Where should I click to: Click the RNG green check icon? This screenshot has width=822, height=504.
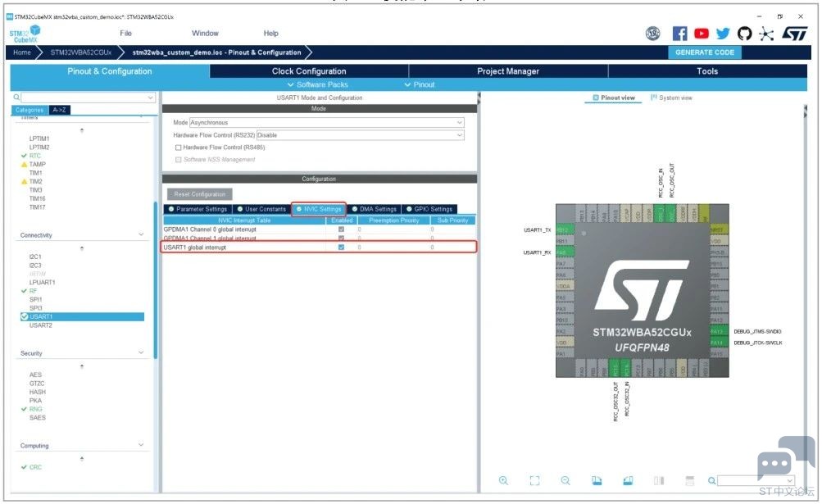point(24,409)
